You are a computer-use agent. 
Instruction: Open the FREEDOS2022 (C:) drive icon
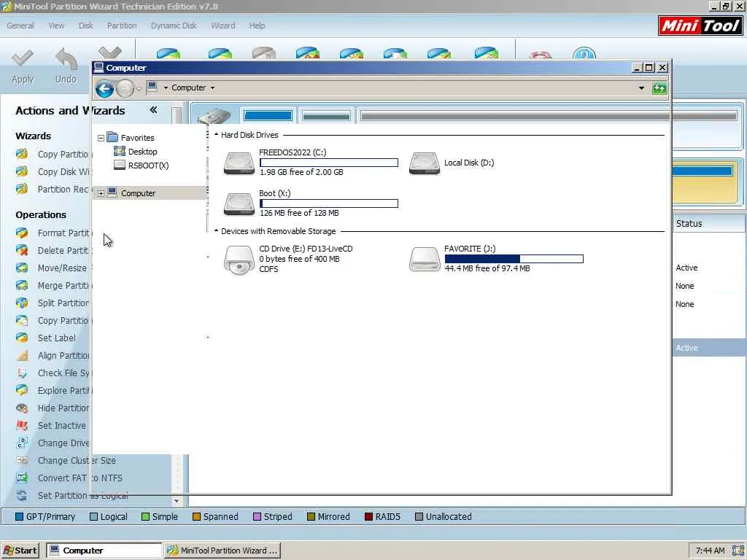pos(239,163)
